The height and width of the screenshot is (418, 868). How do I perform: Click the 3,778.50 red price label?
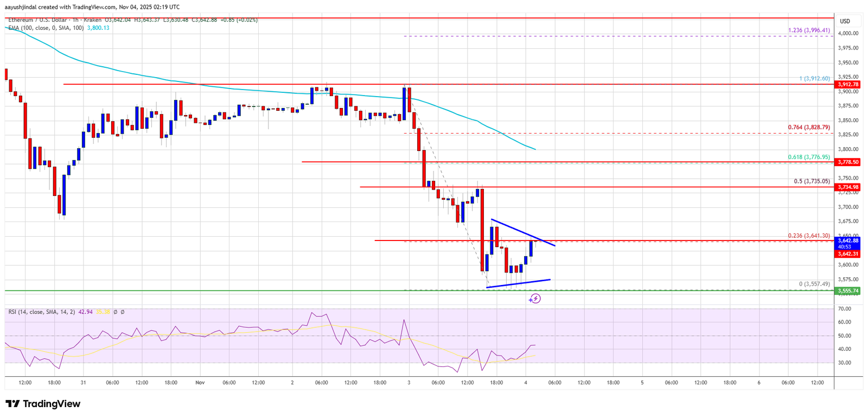pyautogui.click(x=848, y=162)
